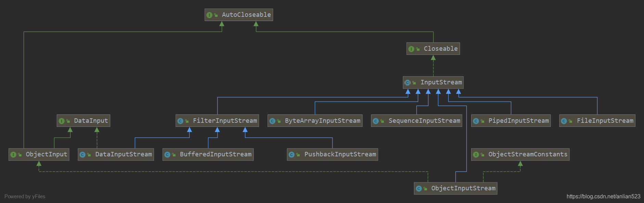Click the visibility lock icon on FileInputStream
This screenshot has width=644, height=203.
[x=570, y=121]
